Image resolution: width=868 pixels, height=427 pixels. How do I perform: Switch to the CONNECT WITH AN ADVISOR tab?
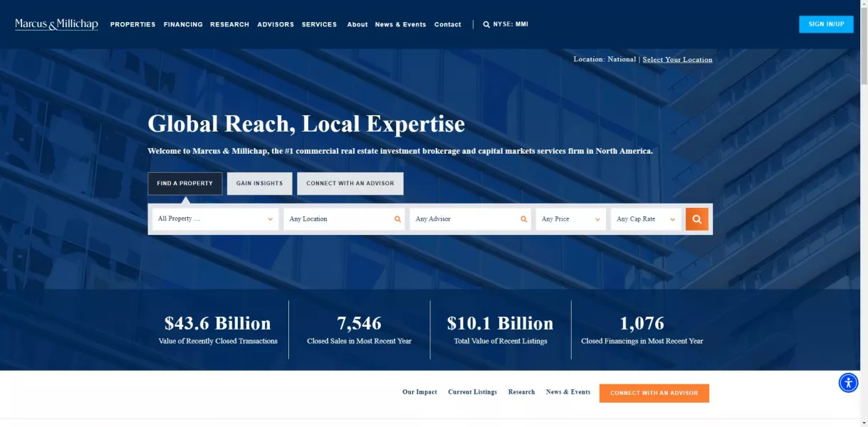click(x=350, y=184)
